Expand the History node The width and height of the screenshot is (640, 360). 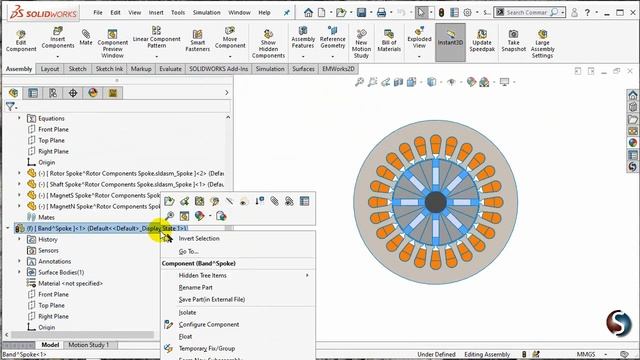19,239
